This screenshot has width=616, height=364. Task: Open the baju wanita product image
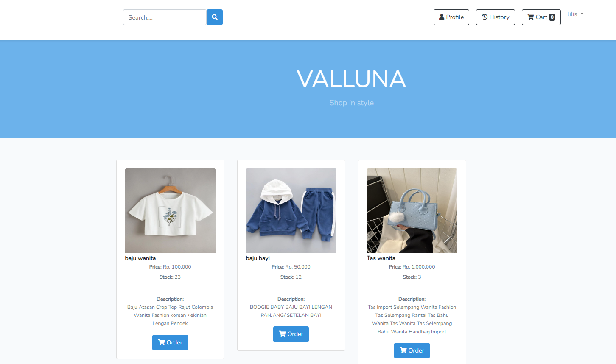(170, 211)
